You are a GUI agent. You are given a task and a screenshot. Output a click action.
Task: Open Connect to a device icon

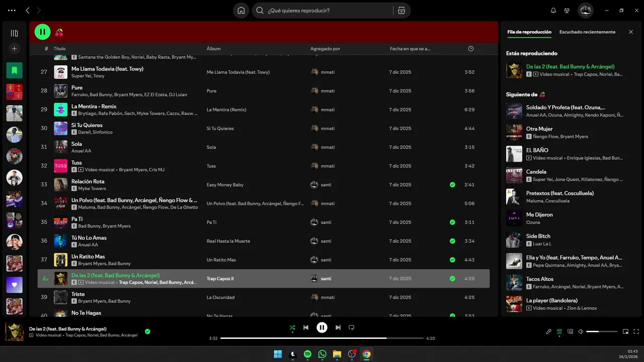click(570, 332)
